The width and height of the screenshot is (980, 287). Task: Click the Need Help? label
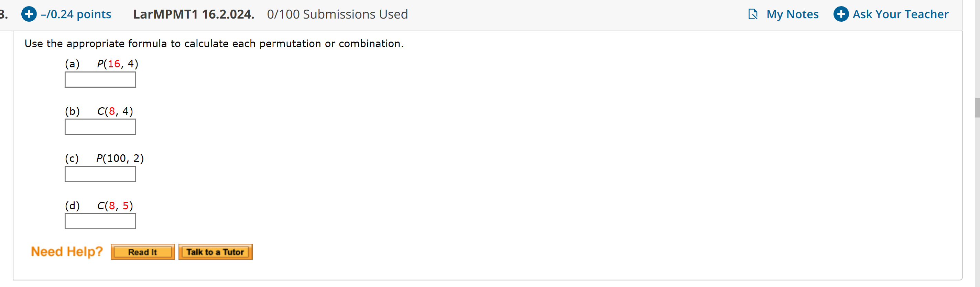point(67,251)
